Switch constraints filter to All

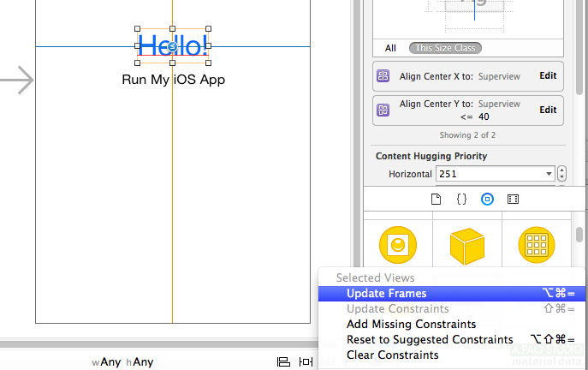[x=390, y=48]
